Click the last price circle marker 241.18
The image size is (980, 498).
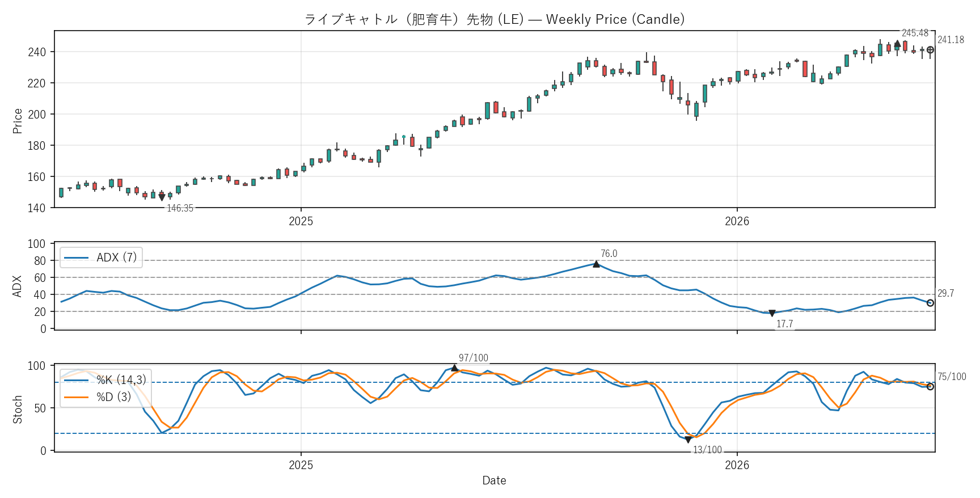[x=930, y=50]
